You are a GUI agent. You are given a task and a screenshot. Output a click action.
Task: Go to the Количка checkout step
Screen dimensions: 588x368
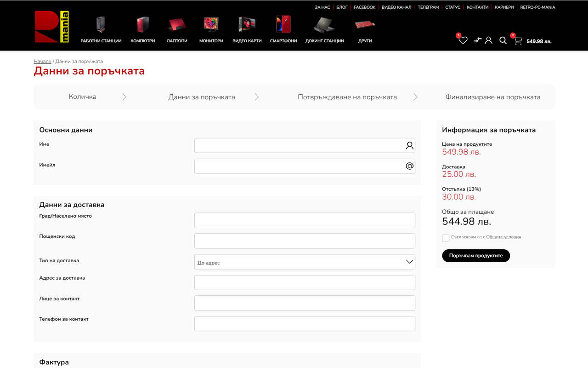[83, 97]
